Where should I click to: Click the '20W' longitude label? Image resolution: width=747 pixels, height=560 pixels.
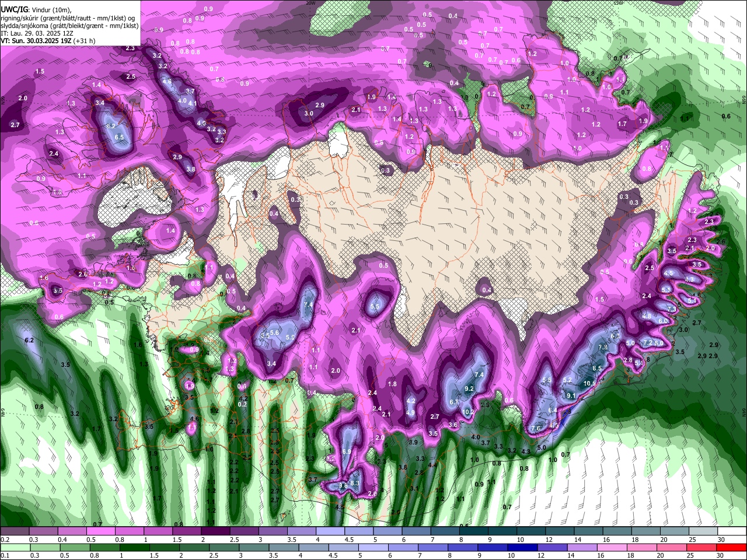coord(310,2)
